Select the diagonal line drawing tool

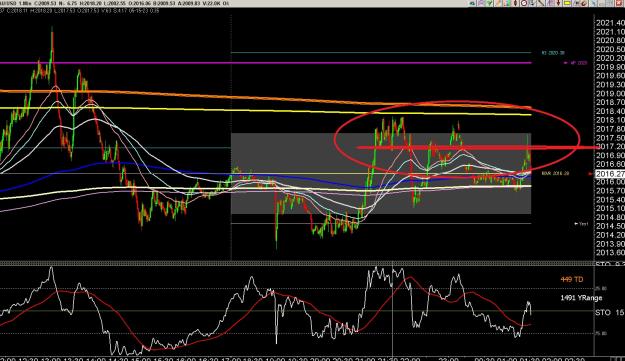541,3
